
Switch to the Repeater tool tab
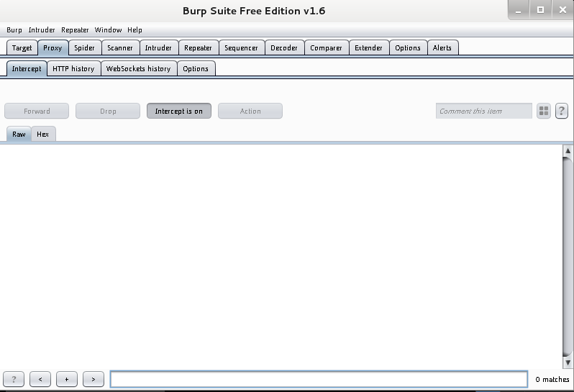(198, 48)
